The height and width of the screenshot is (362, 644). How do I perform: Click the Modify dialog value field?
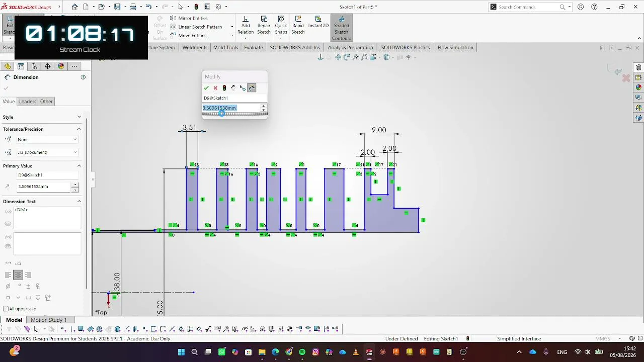pyautogui.click(x=230, y=108)
